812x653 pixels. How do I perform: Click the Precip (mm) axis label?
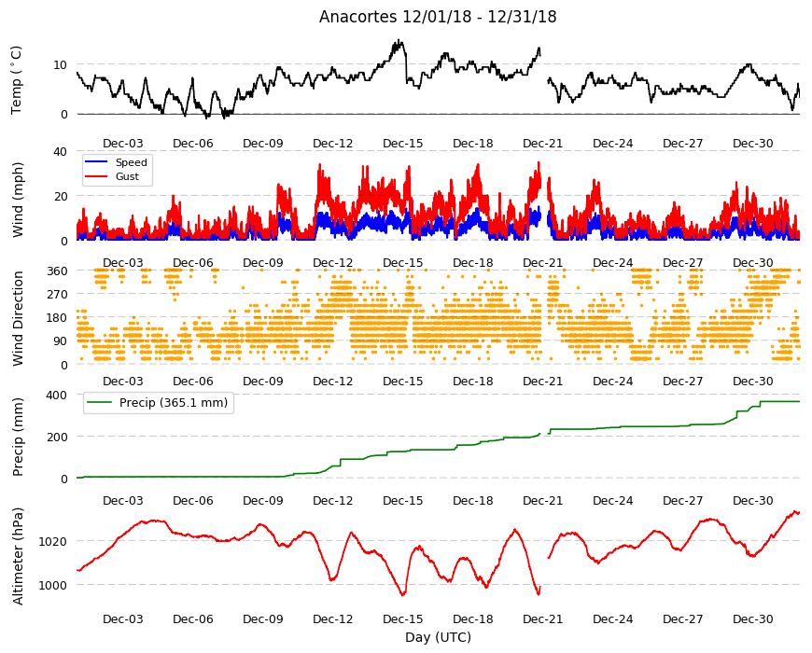pos(18,437)
